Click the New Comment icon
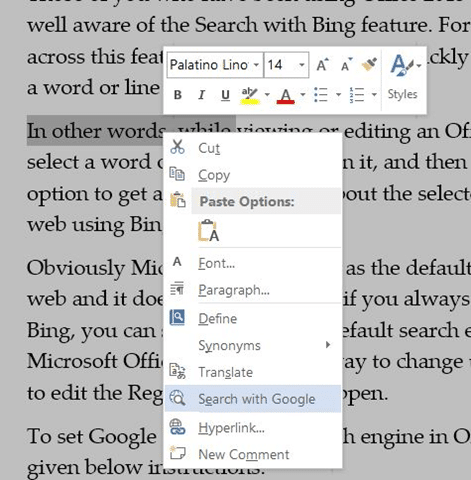 point(177,453)
